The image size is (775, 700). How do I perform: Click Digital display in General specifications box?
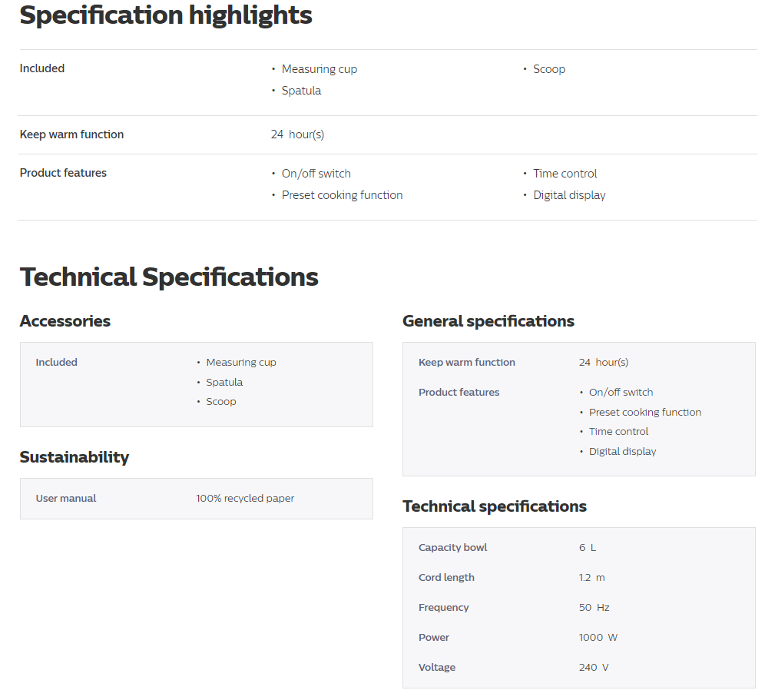622,451
